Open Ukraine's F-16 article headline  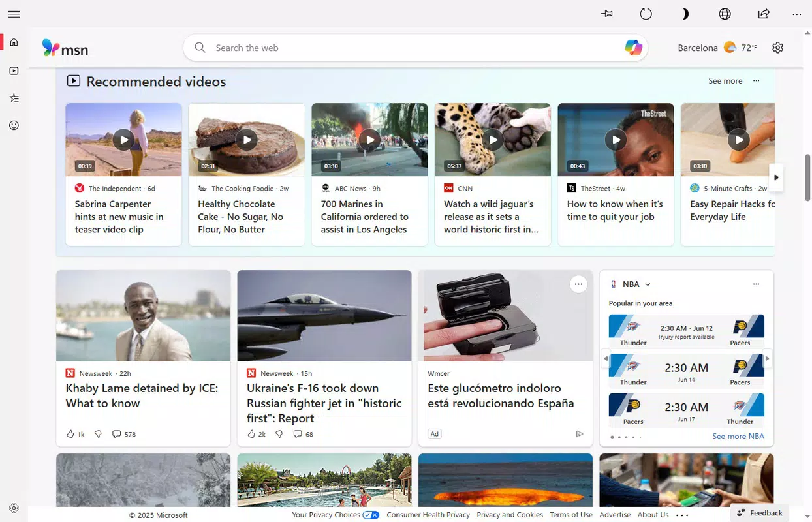coord(324,403)
